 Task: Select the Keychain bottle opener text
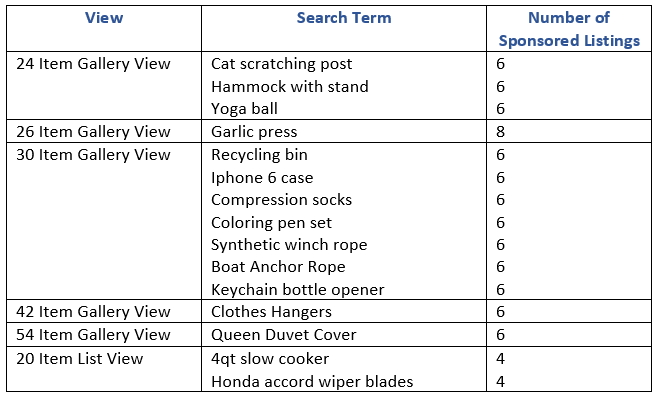298,290
